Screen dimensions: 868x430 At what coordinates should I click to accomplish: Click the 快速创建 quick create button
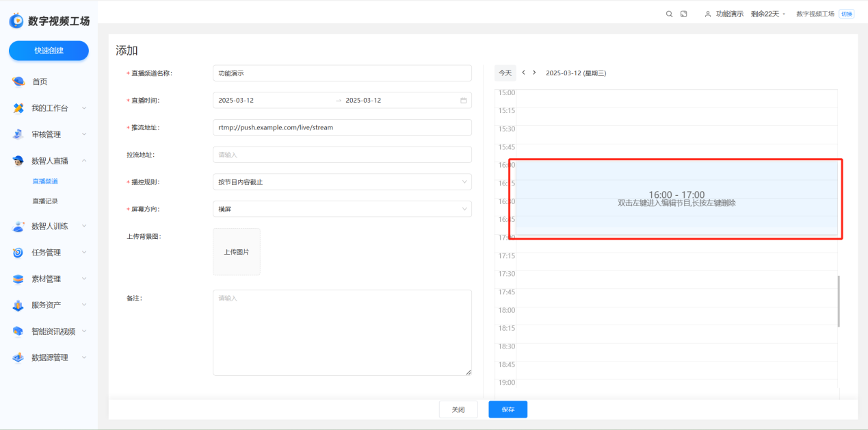(49, 51)
